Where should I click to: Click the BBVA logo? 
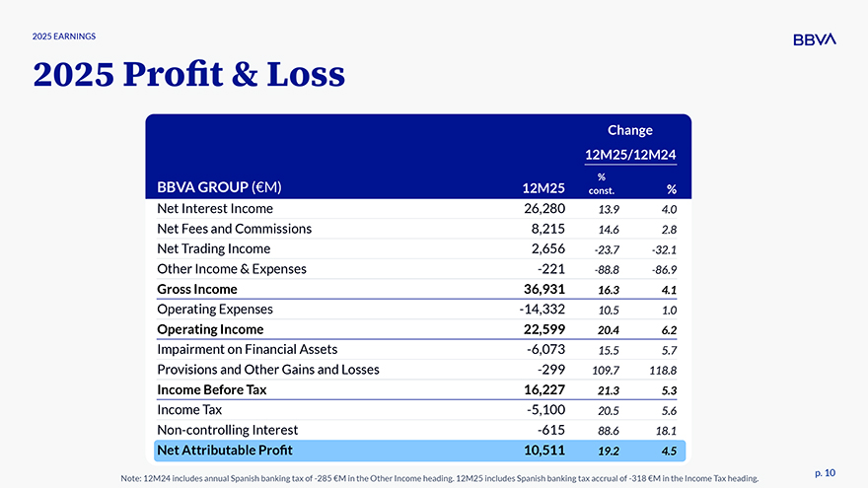pos(815,39)
